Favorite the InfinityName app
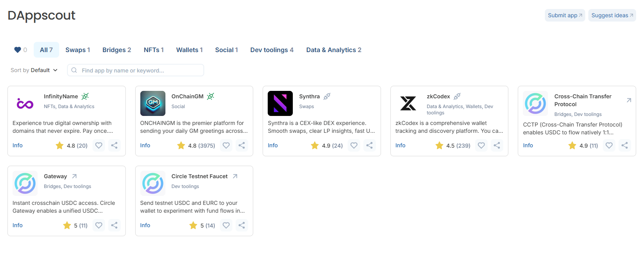 99,145
